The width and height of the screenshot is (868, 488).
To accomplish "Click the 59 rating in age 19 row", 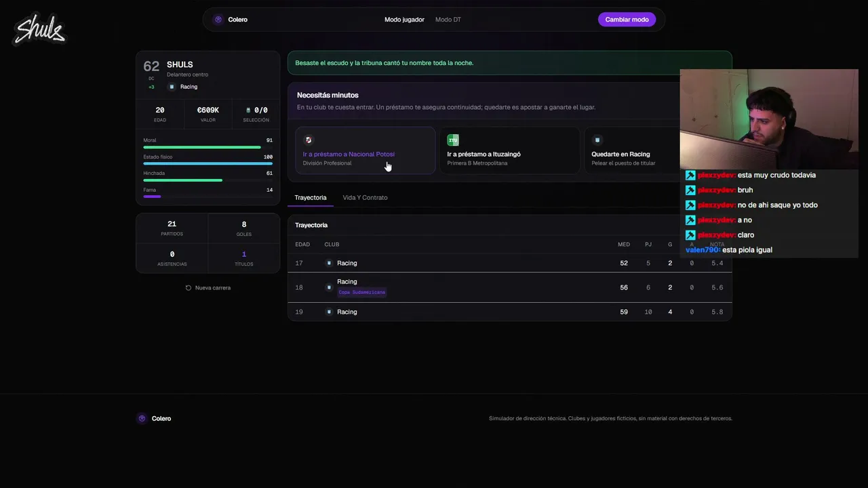I will point(624,312).
